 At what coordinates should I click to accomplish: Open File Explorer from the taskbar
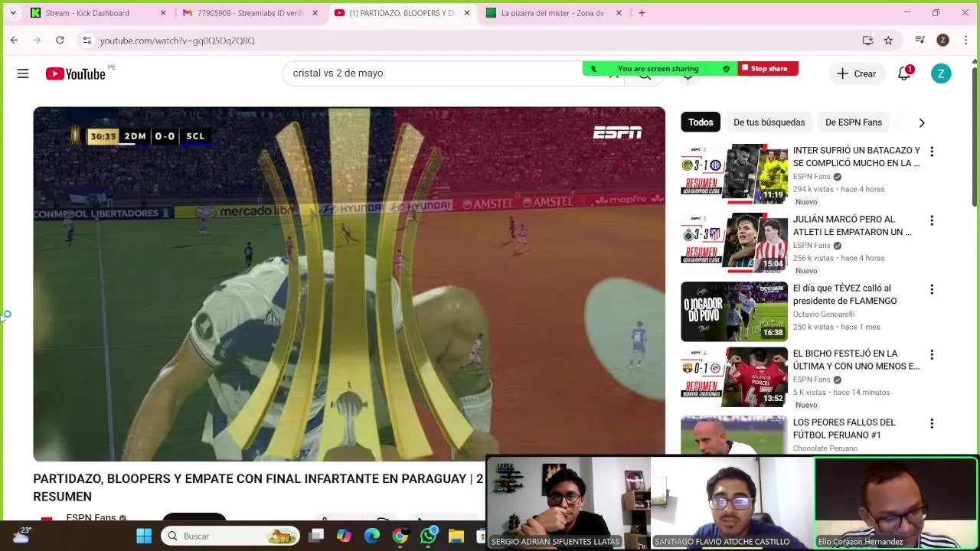coord(456,536)
